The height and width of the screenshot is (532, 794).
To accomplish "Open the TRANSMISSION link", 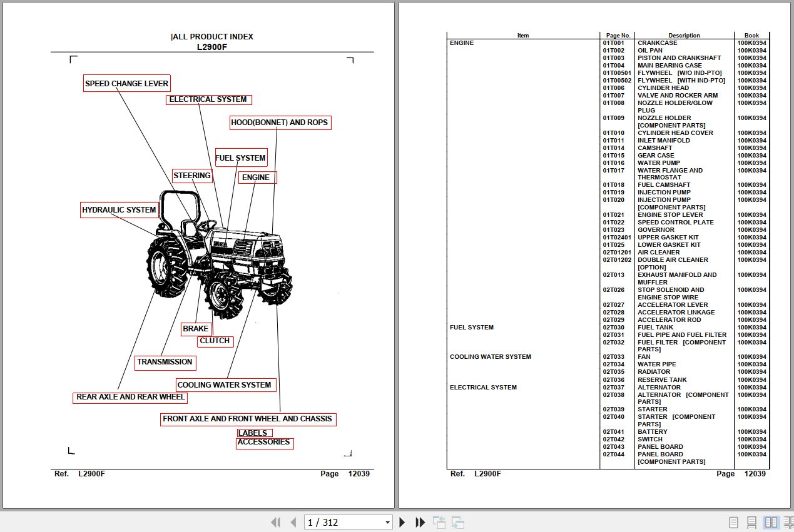I will click(165, 362).
